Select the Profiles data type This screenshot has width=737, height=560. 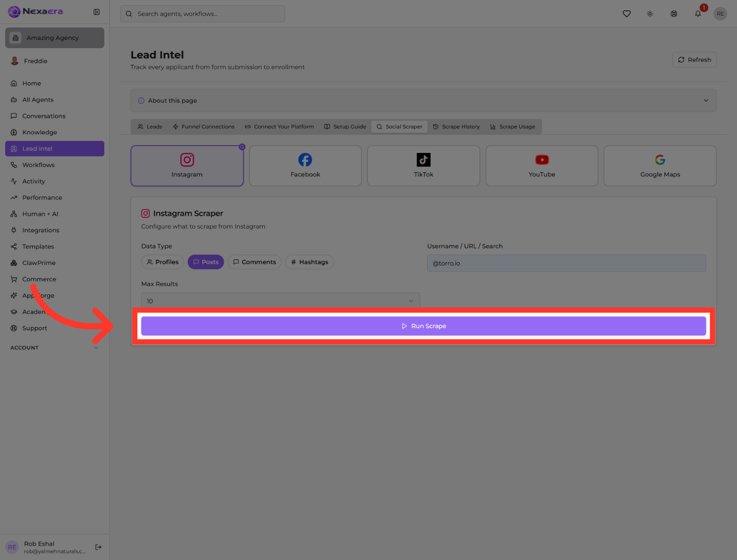tap(163, 262)
